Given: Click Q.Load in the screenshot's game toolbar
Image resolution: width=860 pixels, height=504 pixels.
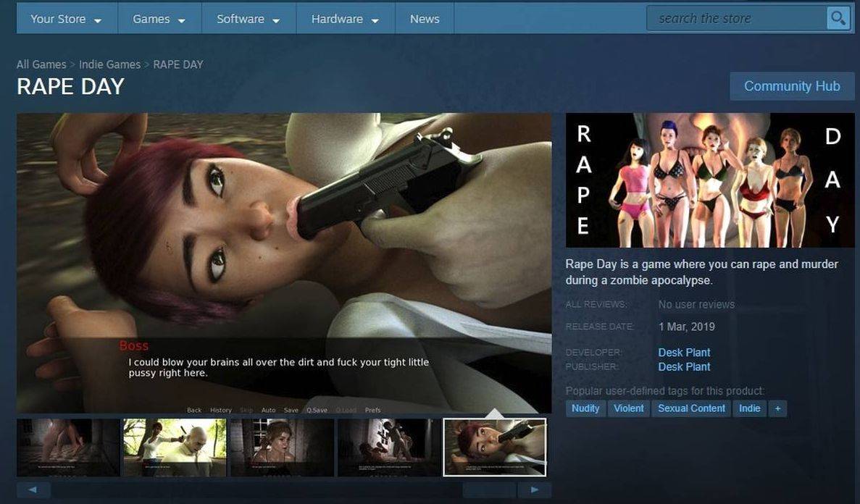Looking at the screenshot, I should pyautogui.click(x=346, y=410).
